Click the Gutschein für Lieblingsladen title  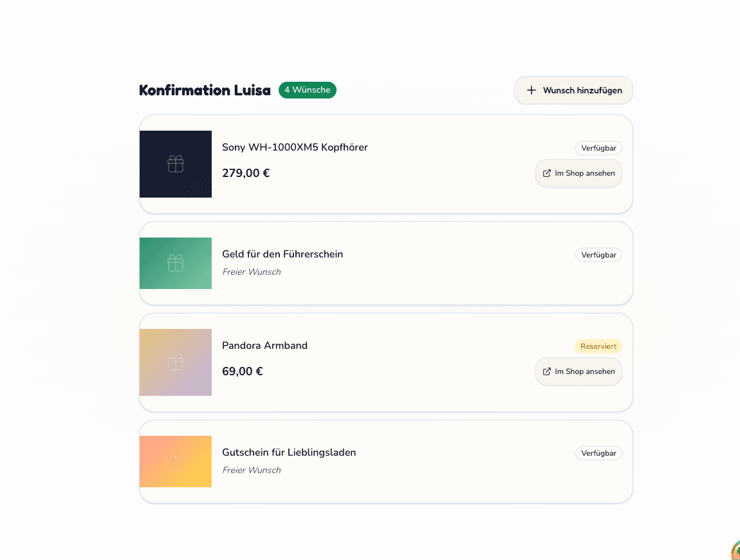(290, 453)
